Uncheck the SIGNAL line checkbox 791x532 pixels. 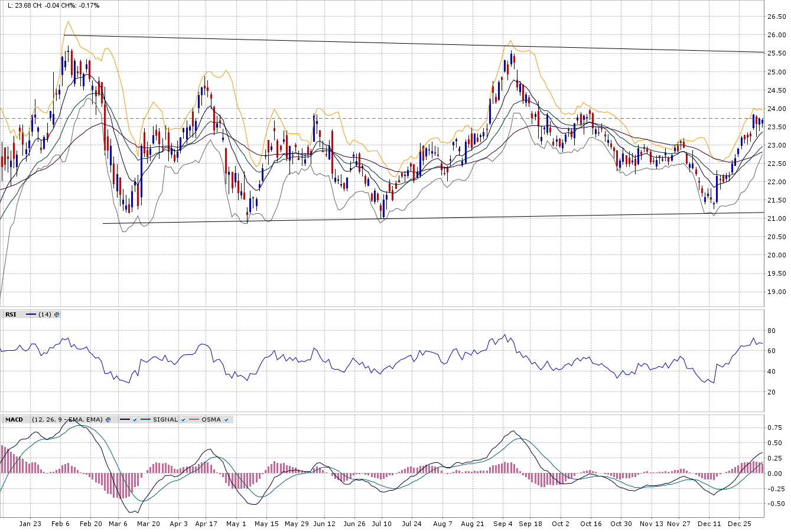click(x=183, y=420)
